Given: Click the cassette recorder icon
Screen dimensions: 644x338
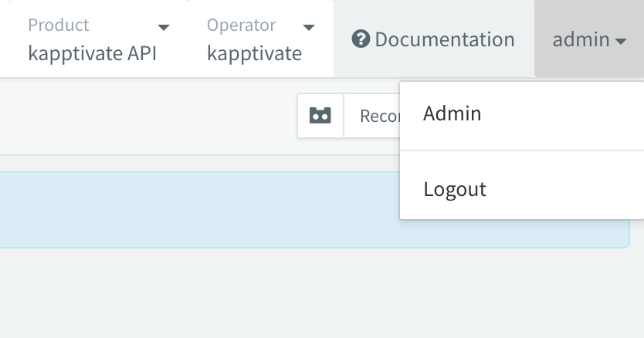Looking at the screenshot, I should click(320, 116).
